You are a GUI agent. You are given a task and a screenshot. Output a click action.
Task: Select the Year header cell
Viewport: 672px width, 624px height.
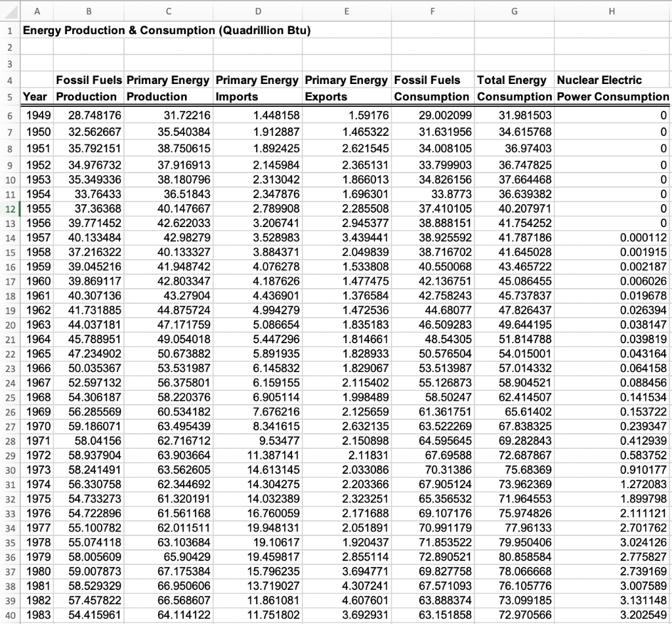click(36, 94)
